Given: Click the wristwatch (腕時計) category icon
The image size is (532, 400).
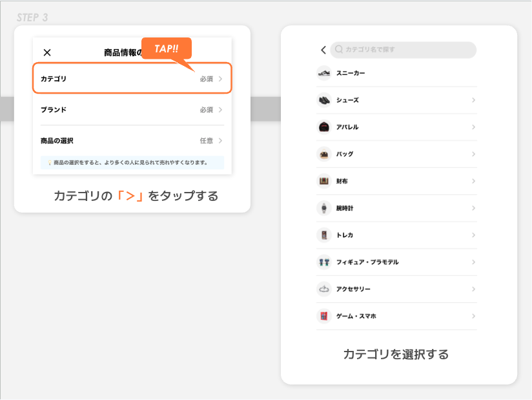Looking at the screenshot, I should (323, 208).
